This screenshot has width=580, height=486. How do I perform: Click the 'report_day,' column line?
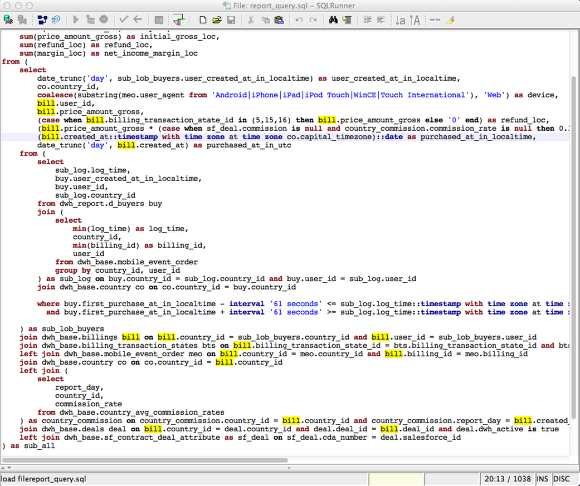pyautogui.click(x=79, y=387)
